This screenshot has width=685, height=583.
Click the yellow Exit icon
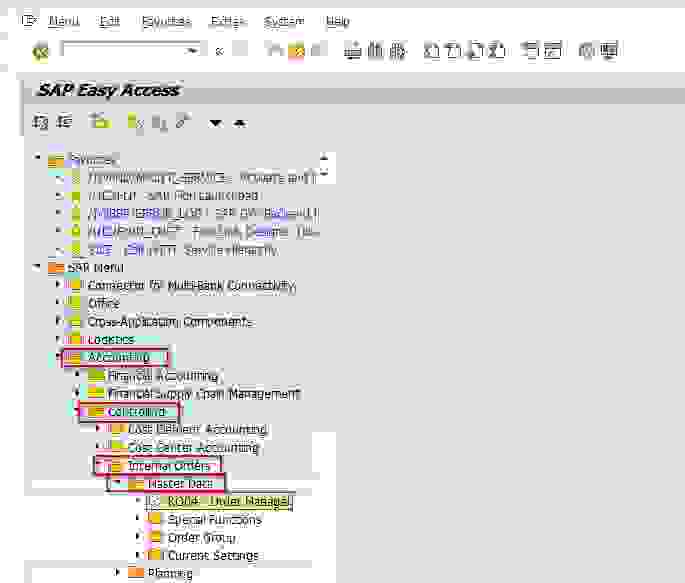click(x=296, y=51)
